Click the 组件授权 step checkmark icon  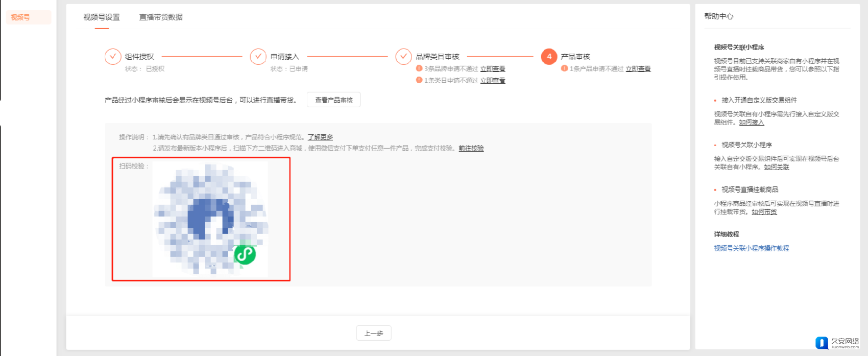113,57
